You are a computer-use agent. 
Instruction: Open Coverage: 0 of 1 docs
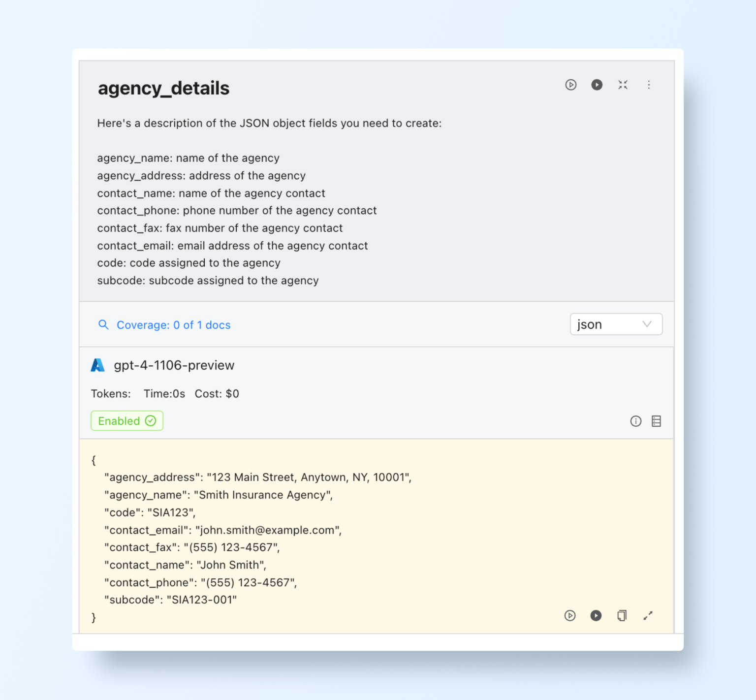173,324
